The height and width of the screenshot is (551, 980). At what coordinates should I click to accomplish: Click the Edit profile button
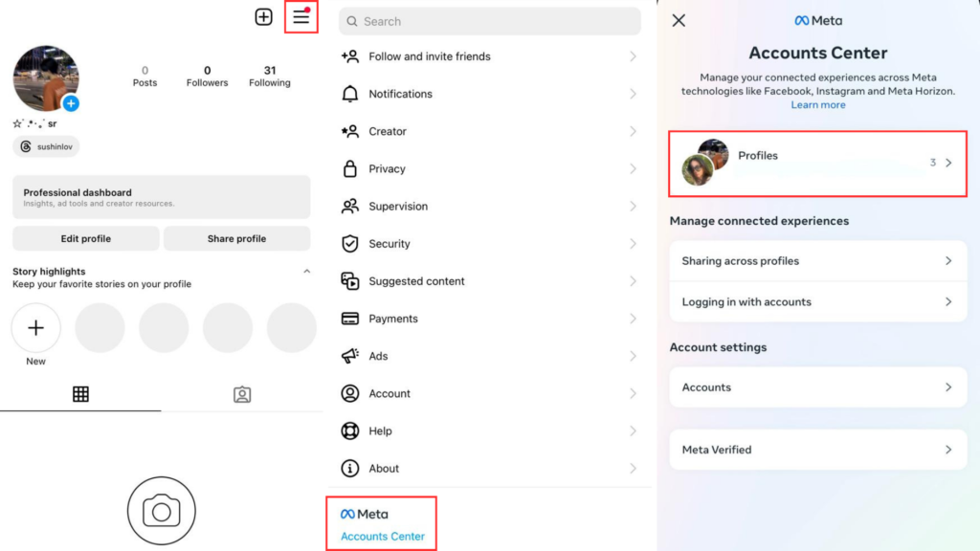(x=86, y=238)
